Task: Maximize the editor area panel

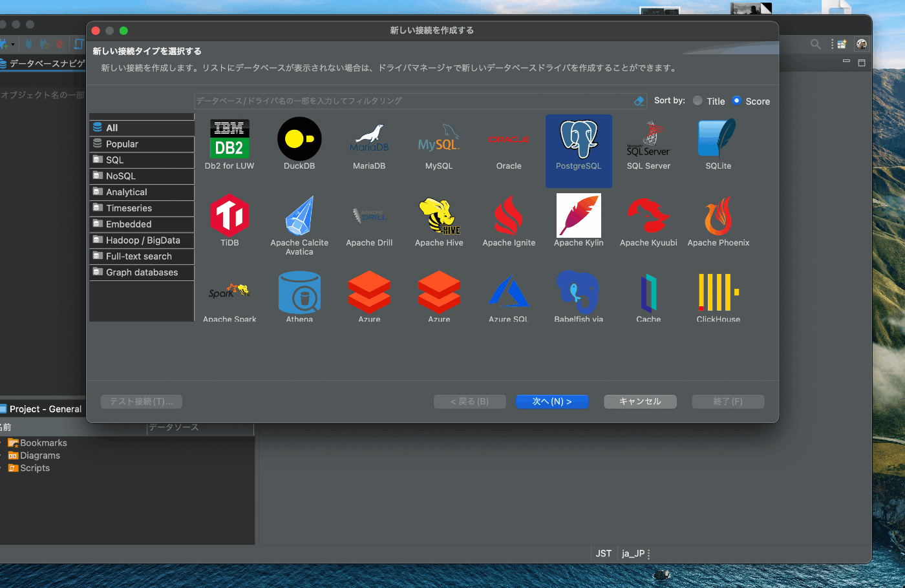Action: coord(861,63)
